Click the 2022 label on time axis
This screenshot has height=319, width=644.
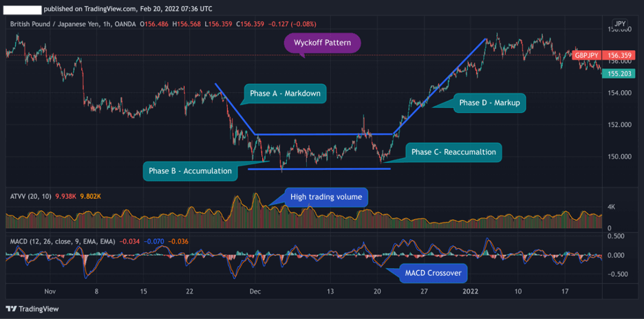pos(470,291)
